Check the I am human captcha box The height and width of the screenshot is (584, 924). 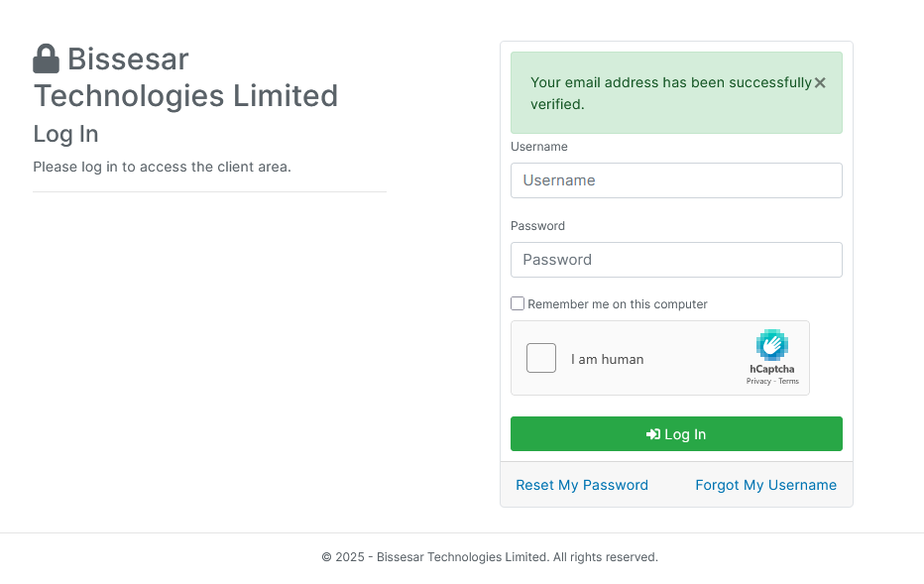(x=541, y=358)
